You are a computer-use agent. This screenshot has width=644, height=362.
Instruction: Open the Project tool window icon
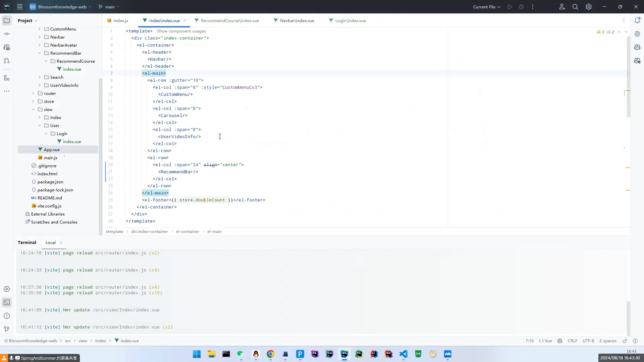[7, 20]
